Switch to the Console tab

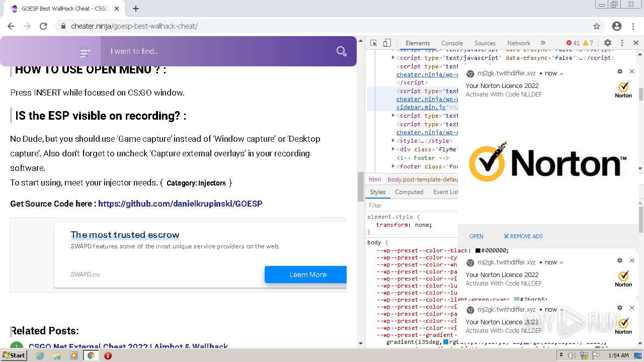(452, 43)
